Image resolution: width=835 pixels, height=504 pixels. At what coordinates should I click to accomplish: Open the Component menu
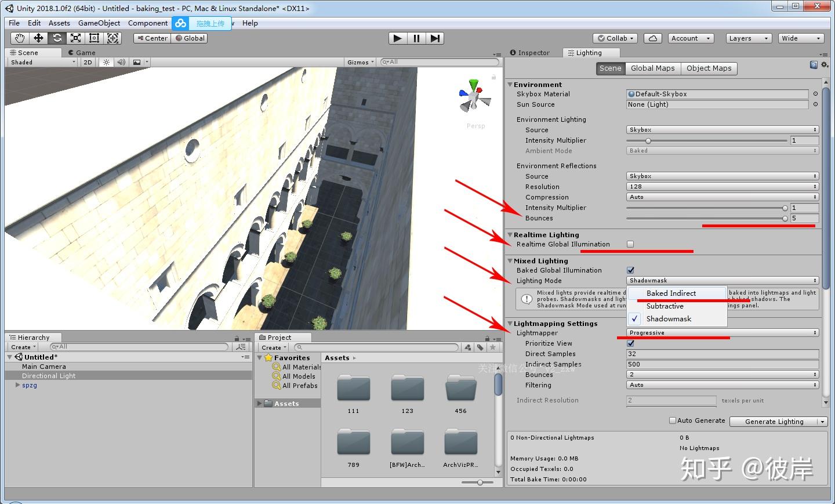pyautogui.click(x=148, y=23)
